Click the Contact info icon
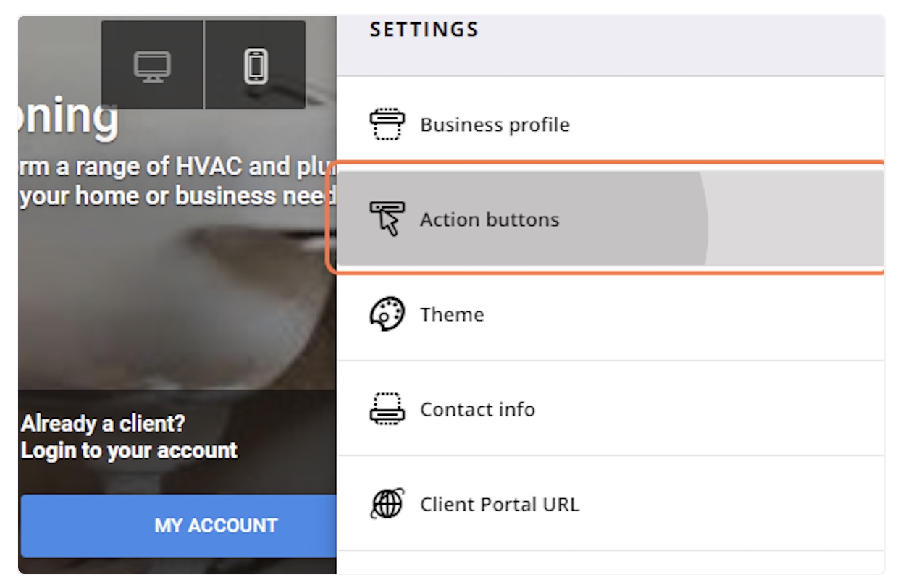911x588 pixels. click(387, 409)
